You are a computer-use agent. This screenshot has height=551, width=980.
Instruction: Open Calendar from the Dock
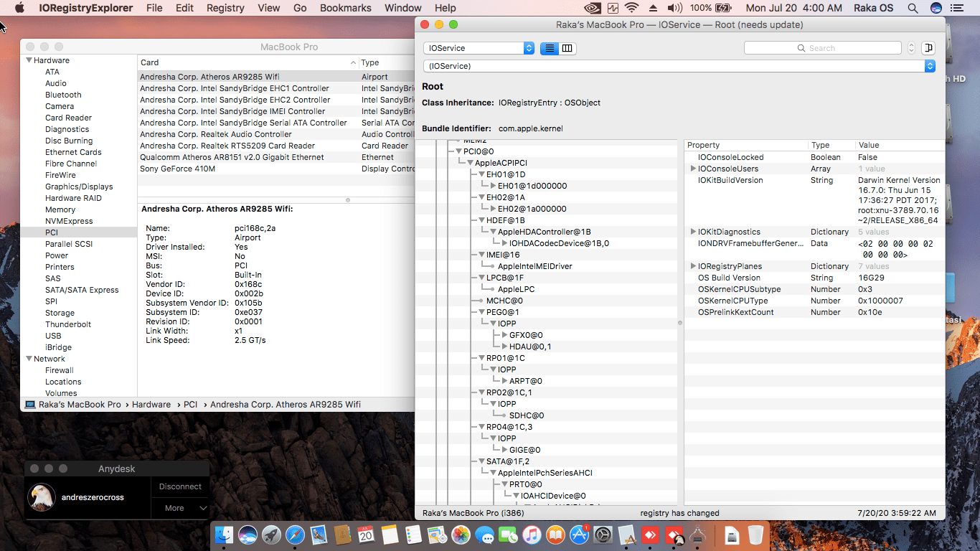366,534
